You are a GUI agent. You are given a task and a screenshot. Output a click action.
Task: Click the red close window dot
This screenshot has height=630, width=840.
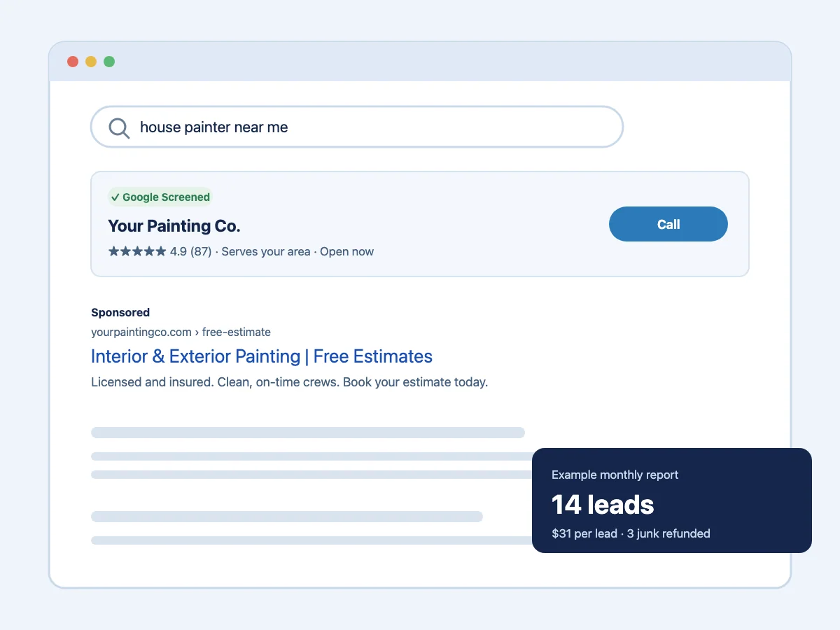[x=73, y=62]
